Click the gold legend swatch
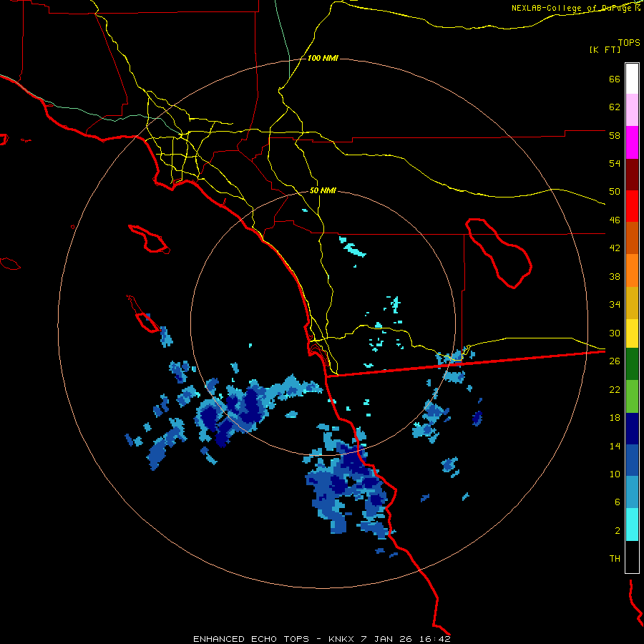 pyautogui.click(x=632, y=303)
